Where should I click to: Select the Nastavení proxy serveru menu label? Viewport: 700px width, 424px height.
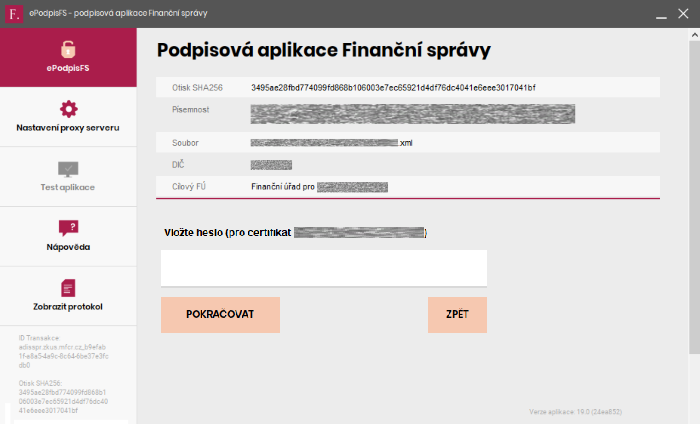[x=68, y=128]
